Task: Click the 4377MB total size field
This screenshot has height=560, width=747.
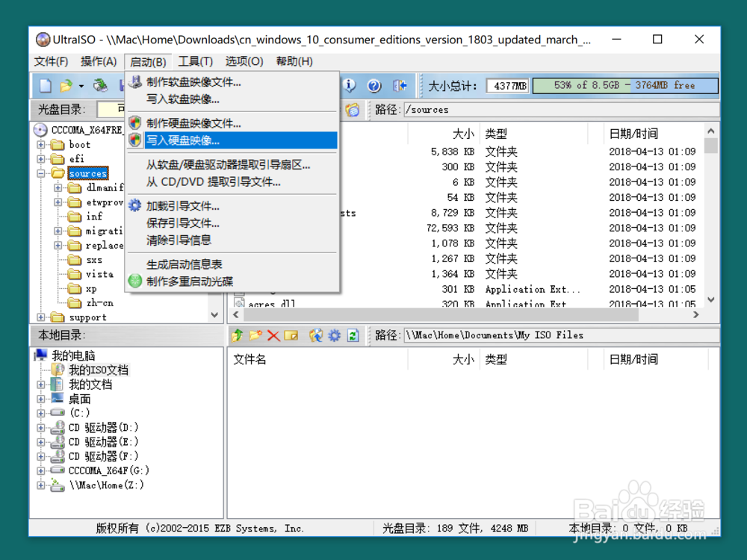Action: click(508, 86)
